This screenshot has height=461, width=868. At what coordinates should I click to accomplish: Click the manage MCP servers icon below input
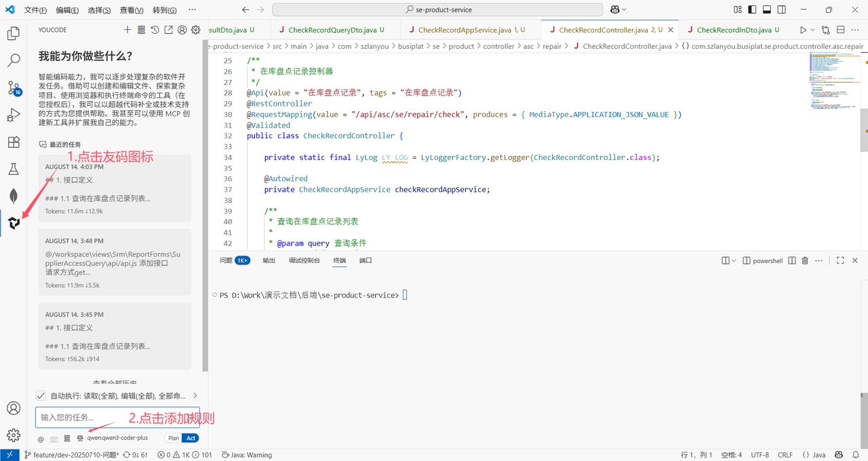click(x=67, y=439)
